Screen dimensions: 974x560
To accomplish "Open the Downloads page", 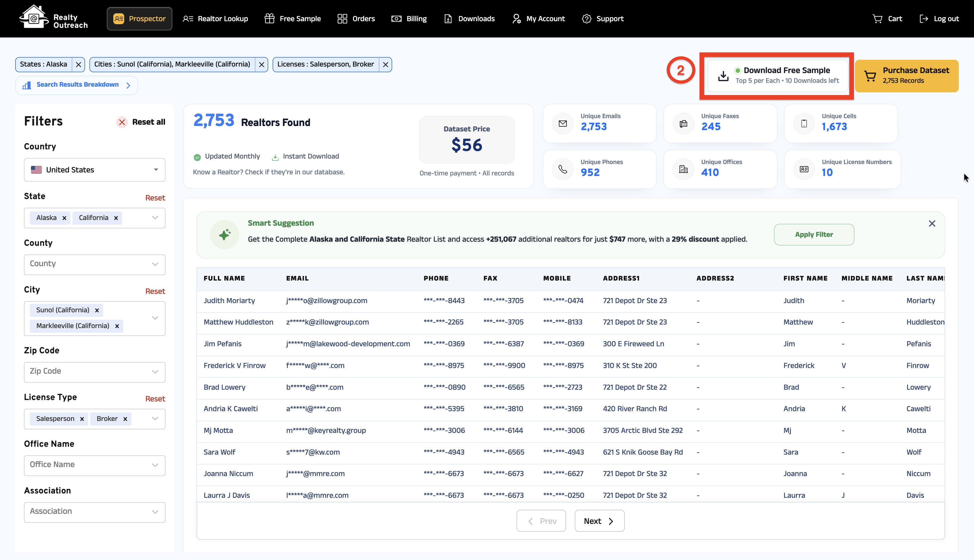I will (469, 18).
